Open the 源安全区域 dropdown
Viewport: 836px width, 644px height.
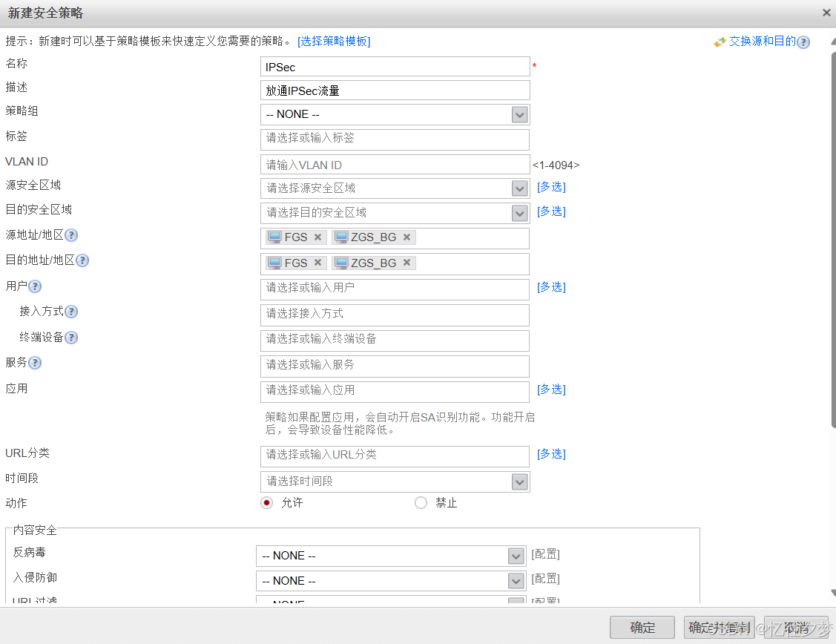520,188
